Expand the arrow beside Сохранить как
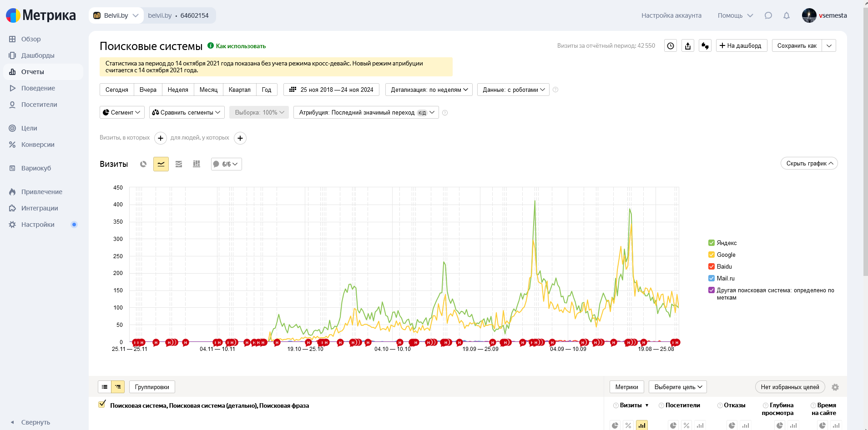 tap(829, 45)
